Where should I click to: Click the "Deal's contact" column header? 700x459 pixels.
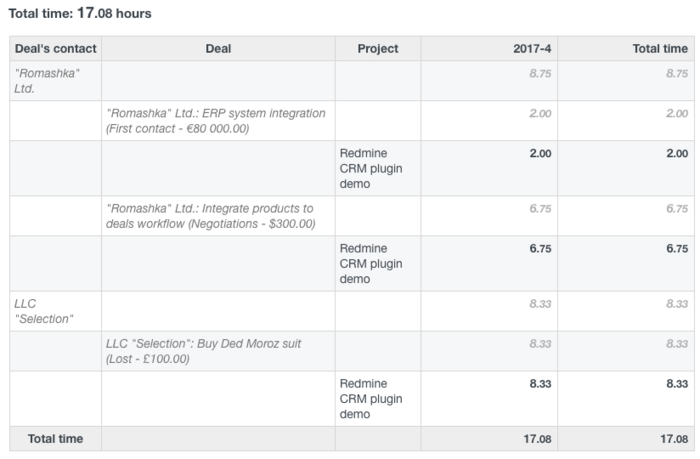tap(55, 48)
